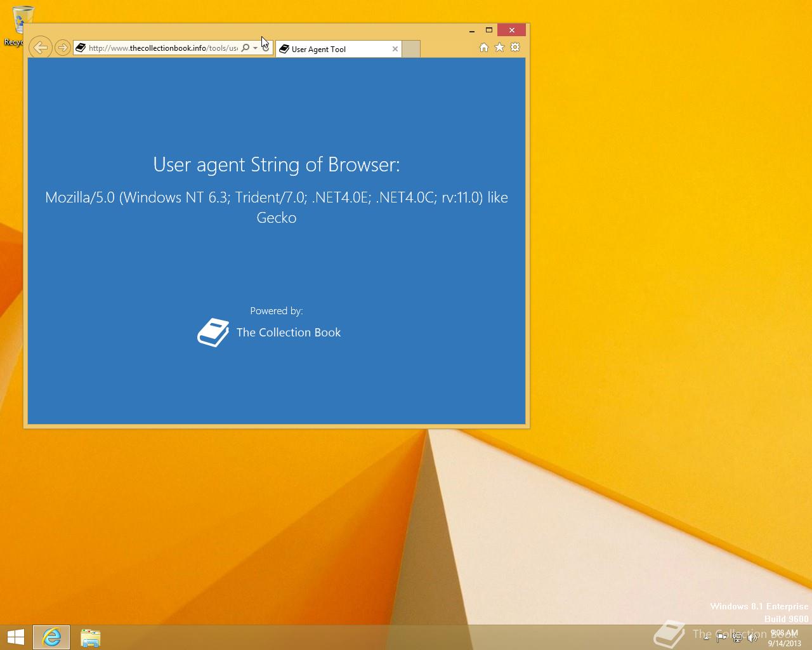812x650 pixels.
Task: Click the search magnifier in the address bar
Action: pyautogui.click(x=246, y=48)
